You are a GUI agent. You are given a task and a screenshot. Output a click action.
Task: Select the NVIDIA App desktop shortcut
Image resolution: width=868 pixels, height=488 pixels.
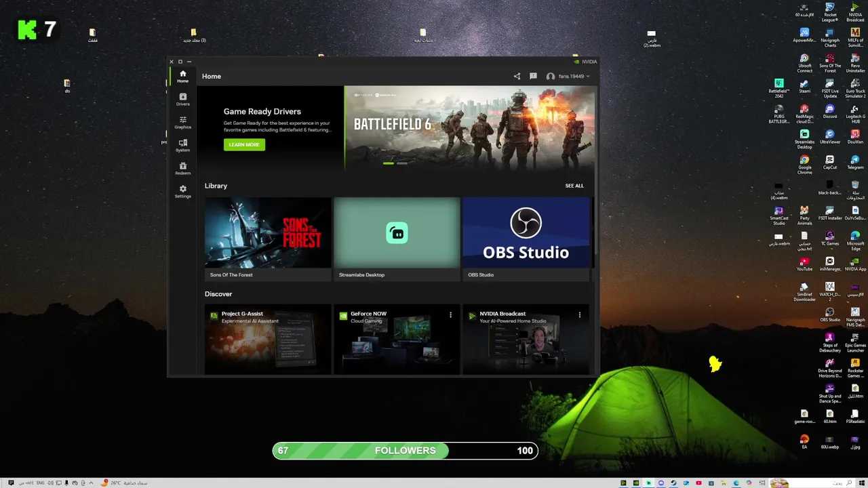click(855, 264)
